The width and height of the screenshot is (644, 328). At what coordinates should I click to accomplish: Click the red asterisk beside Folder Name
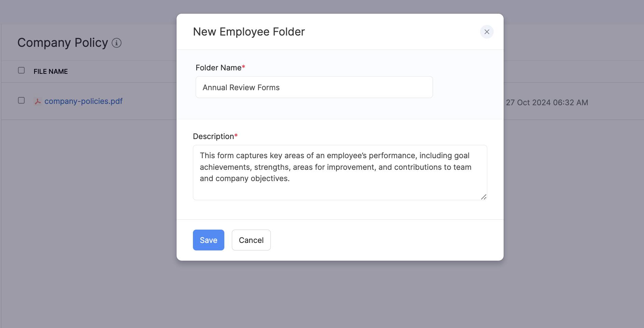click(x=243, y=67)
